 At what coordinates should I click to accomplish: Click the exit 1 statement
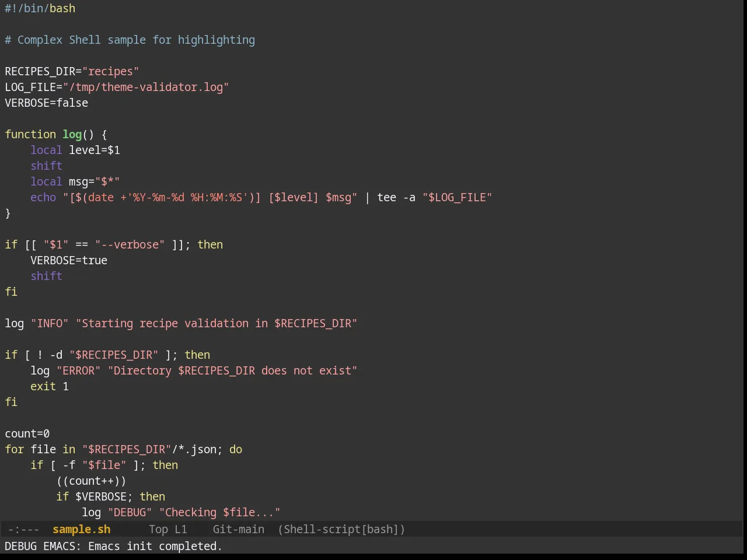(50, 386)
